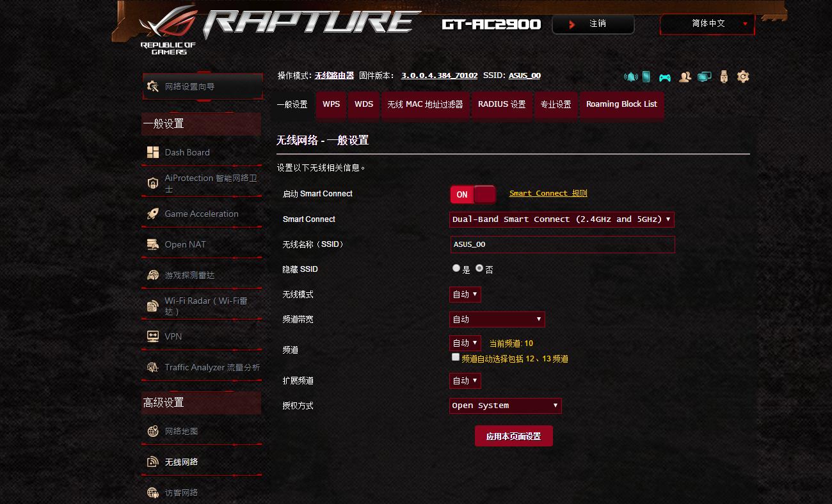Open the user account icon

pyautogui.click(x=685, y=77)
